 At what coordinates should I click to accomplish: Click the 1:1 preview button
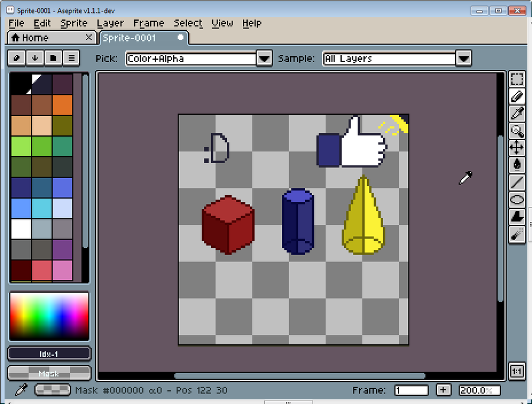click(517, 371)
